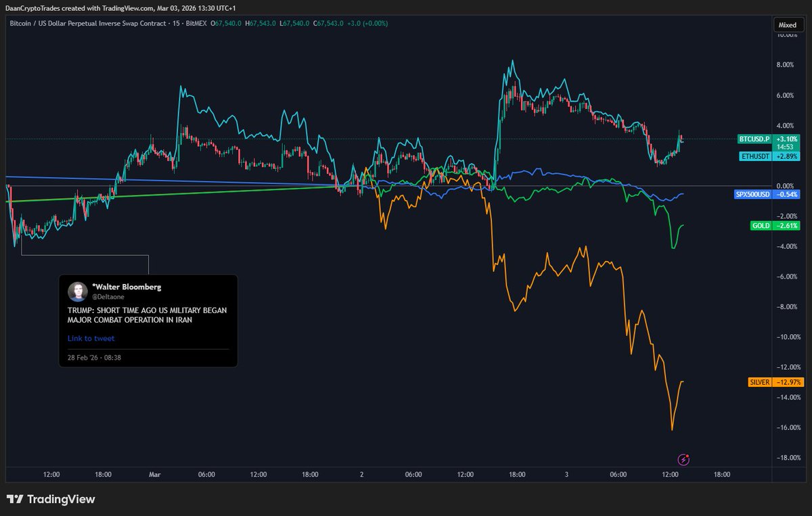Screen dimensions: 812x516
Task: Select BitMEX exchange name in legend
Action: 196,23
